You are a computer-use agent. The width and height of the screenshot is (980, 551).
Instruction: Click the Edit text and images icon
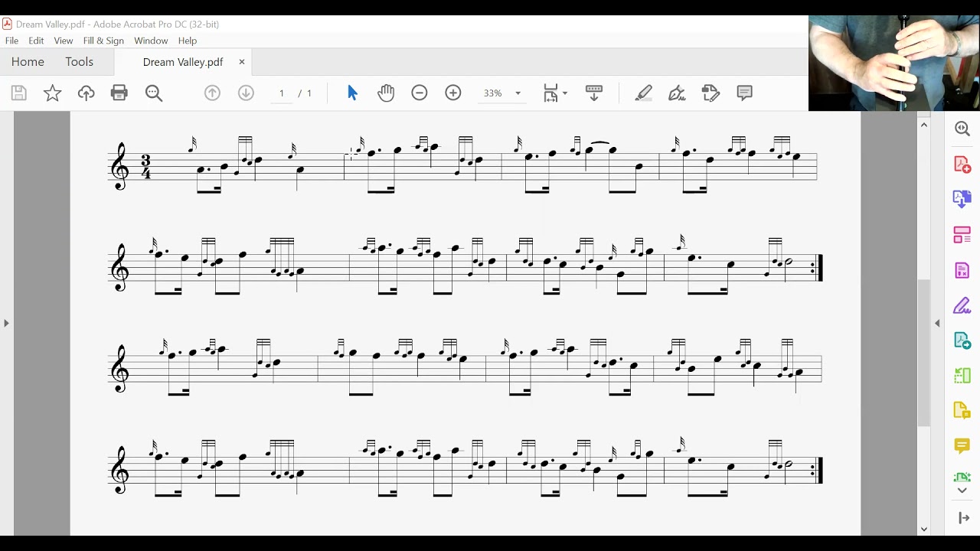710,93
